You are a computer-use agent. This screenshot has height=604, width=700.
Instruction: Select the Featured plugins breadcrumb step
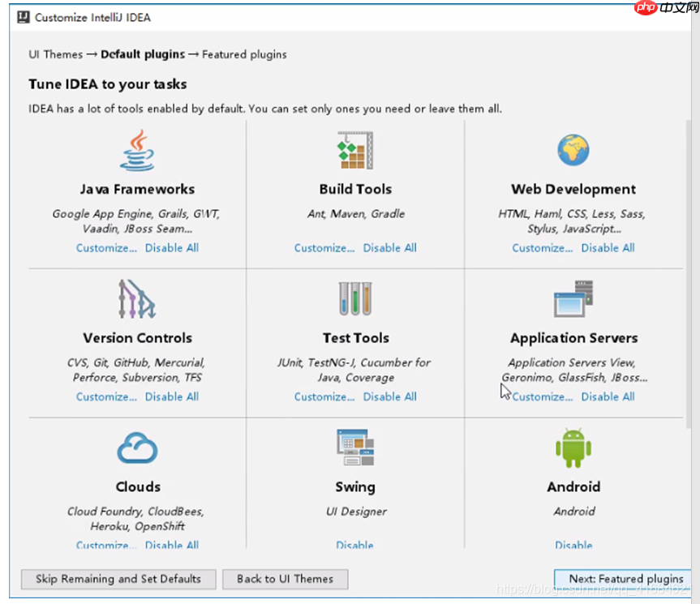click(244, 54)
